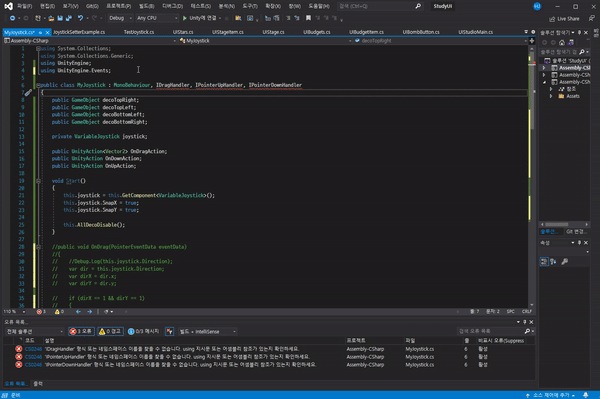
Task: Click the pin icon on Solution Explorer panel
Action: click(x=579, y=33)
